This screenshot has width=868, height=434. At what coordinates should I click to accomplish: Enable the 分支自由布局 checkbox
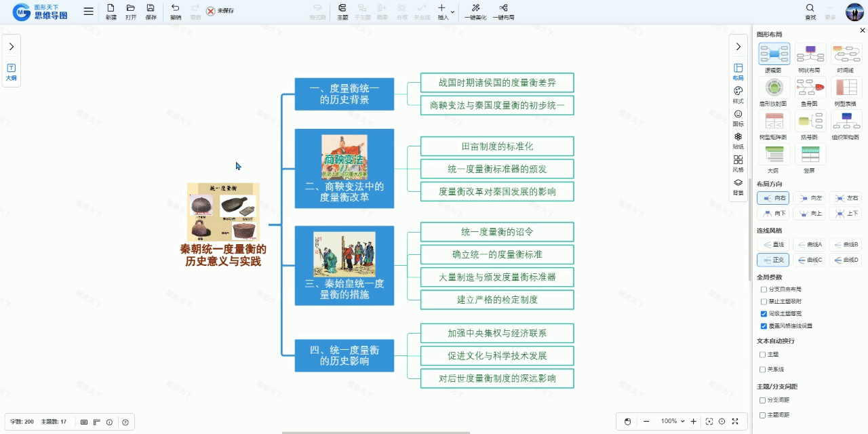(x=764, y=290)
